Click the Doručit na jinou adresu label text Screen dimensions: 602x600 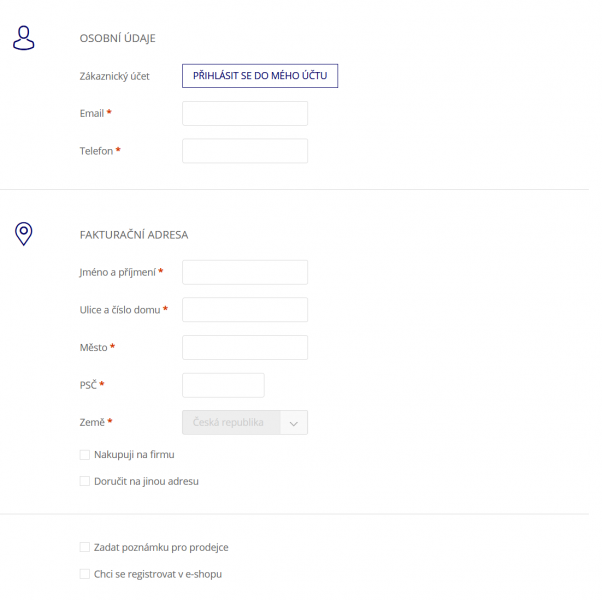(x=146, y=481)
